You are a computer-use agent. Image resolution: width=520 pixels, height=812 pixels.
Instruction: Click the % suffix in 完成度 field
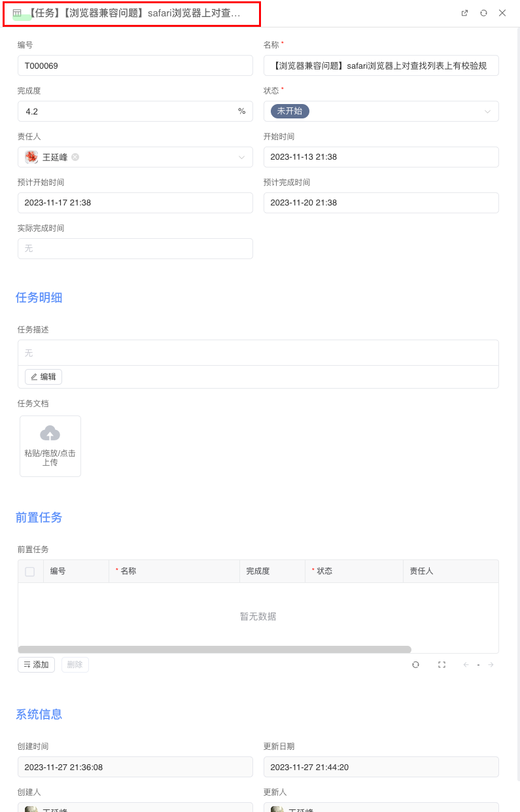[241, 111]
